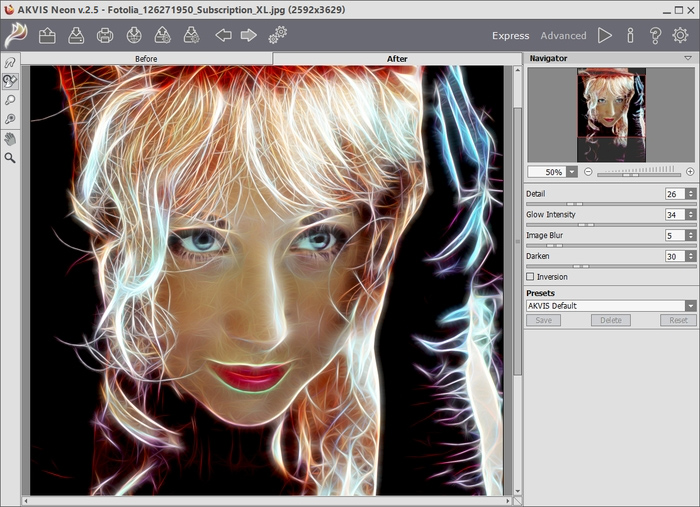
Task: Select the Hand tool
Action: pos(10,139)
